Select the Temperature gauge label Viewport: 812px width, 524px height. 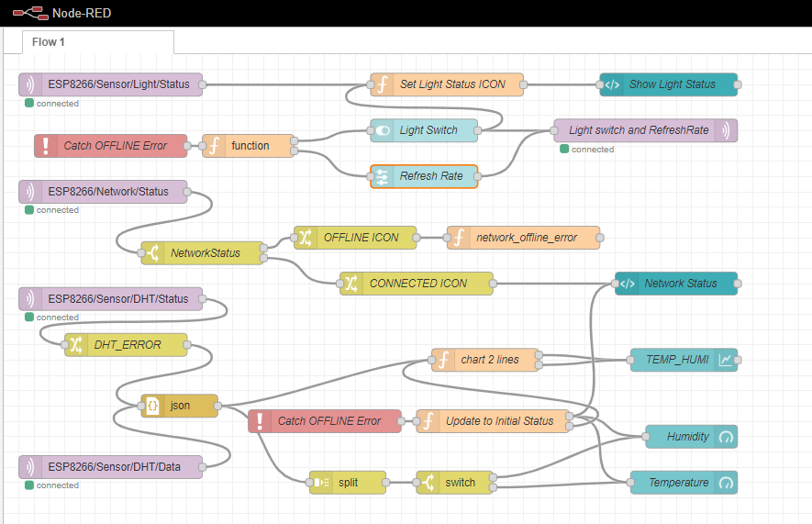point(678,483)
